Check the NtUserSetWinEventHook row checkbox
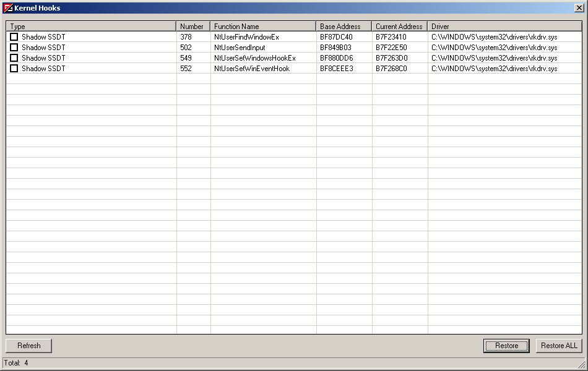The image size is (588, 371). 14,68
